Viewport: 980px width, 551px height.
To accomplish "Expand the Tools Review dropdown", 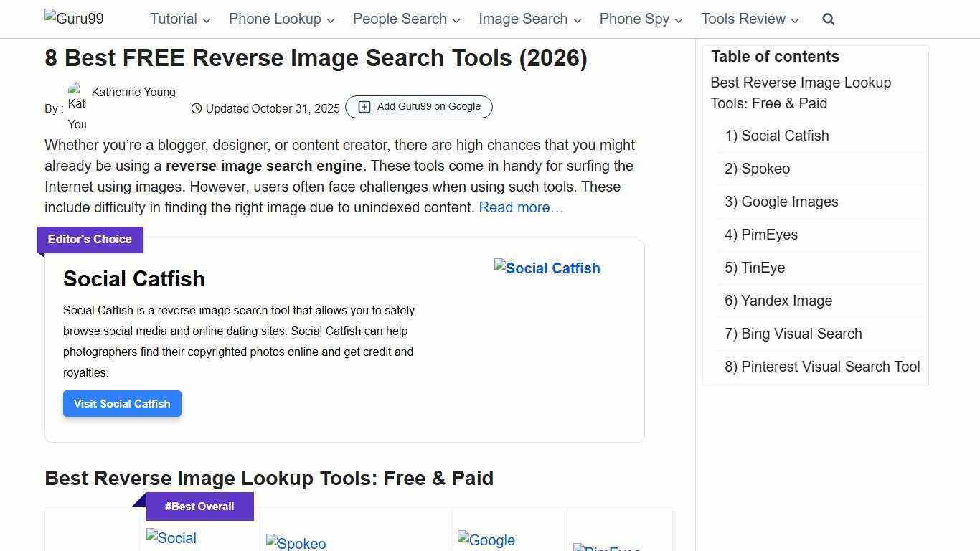I will point(744,19).
